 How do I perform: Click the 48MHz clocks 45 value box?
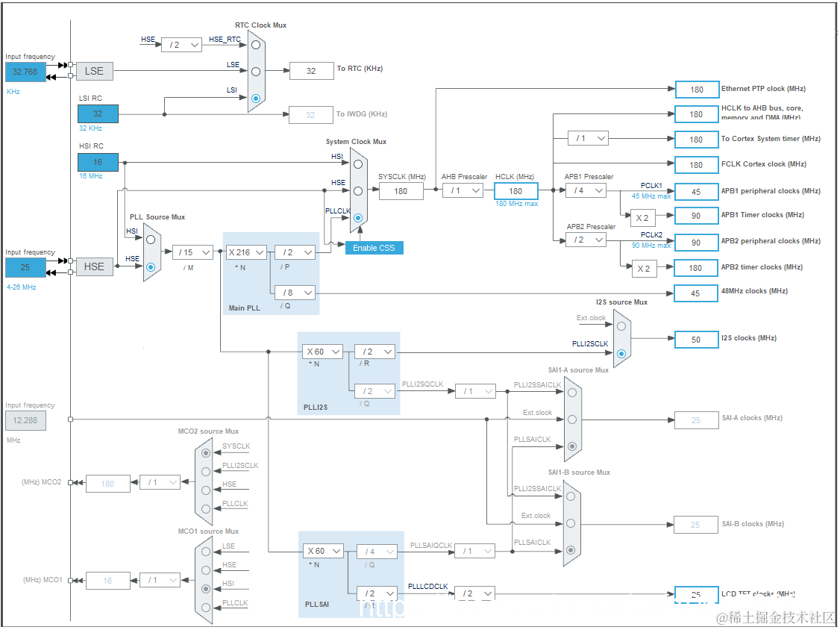pos(695,293)
